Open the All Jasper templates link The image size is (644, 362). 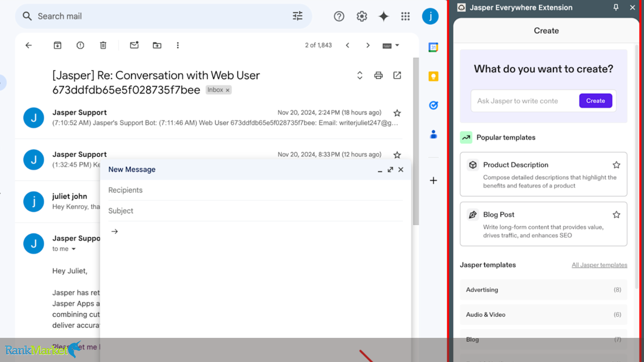coord(599,265)
